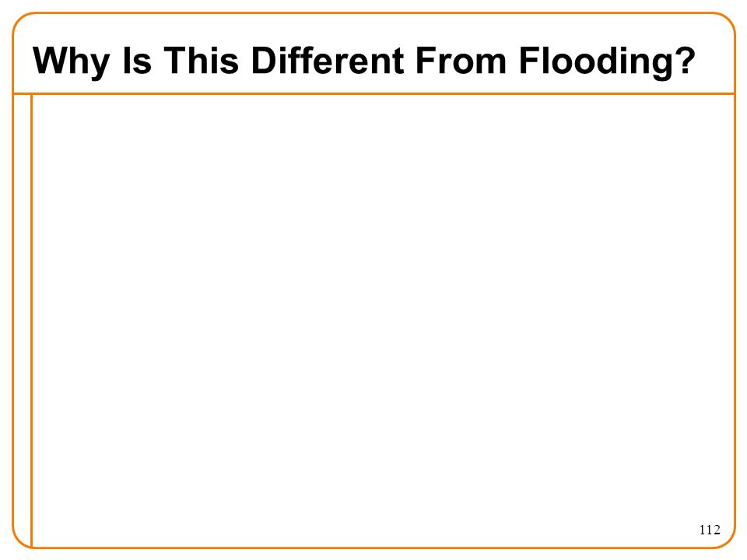Click the empty slide content area
The width and height of the screenshot is (747, 560).
pos(383,320)
